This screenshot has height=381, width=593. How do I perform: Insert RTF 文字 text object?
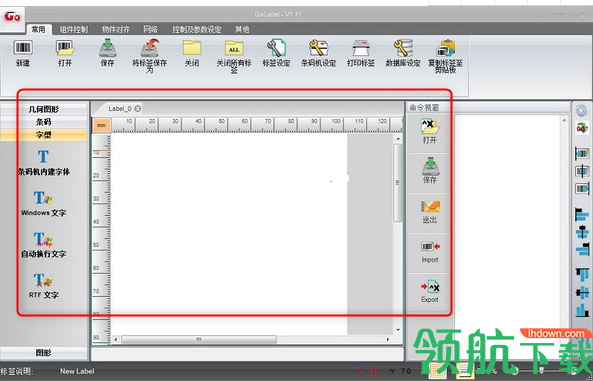[43, 286]
